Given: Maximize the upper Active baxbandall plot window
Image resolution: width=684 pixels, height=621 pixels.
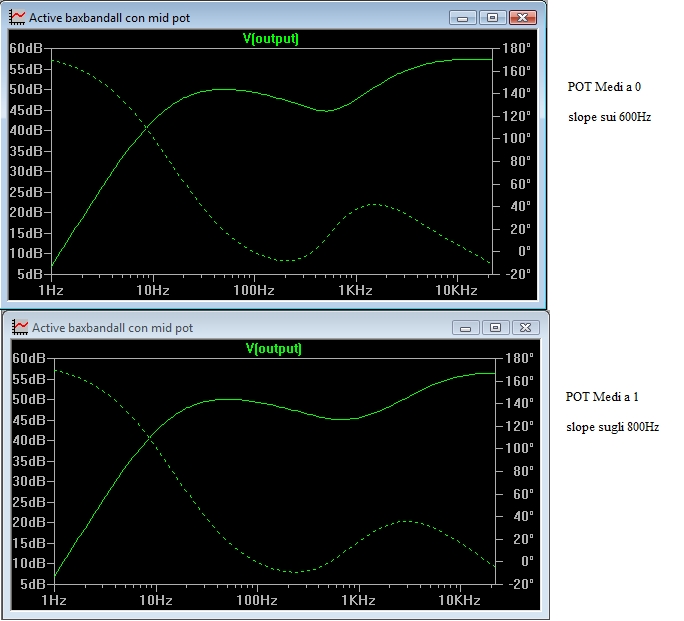Looking at the screenshot, I should point(491,17).
